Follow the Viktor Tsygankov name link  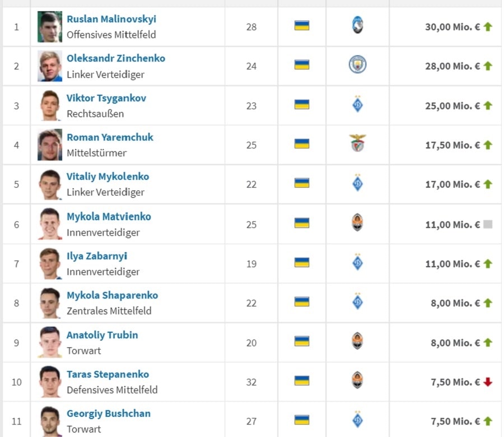(x=106, y=98)
